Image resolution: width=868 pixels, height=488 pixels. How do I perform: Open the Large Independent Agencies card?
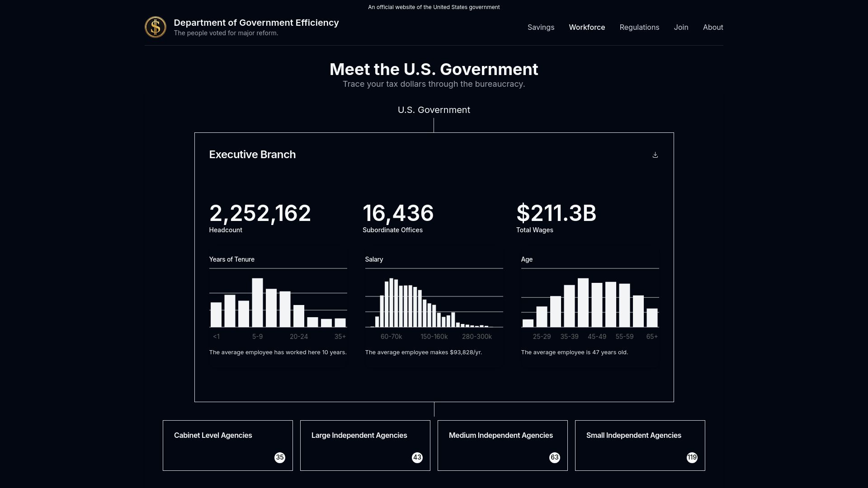[365, 446]
